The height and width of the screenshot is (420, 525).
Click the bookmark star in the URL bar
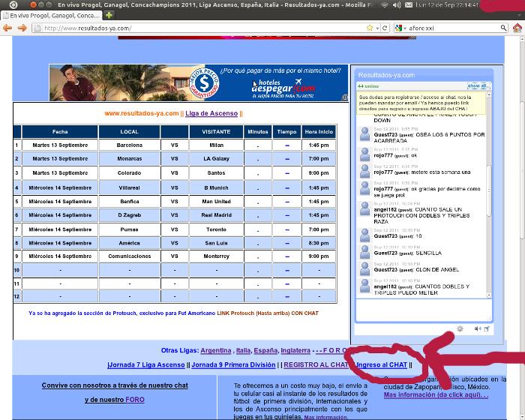click(x=369, y=28)
